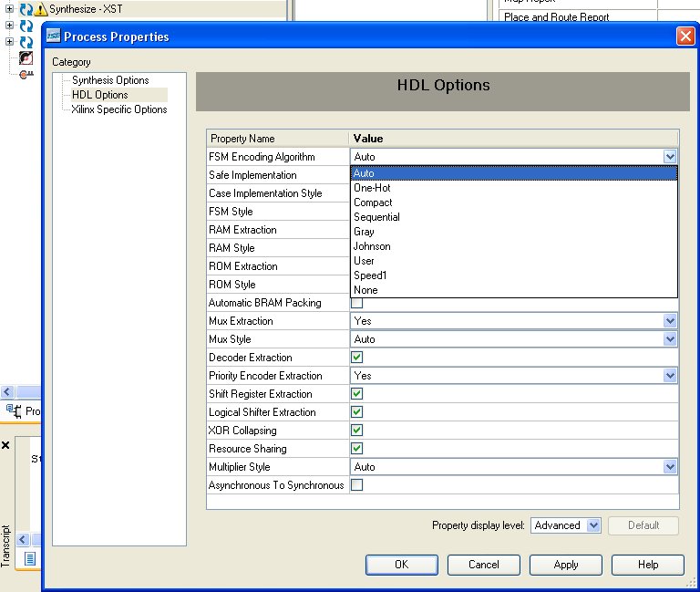Select Synthesis Options category
700x592 pixels.
coord(110,80)
